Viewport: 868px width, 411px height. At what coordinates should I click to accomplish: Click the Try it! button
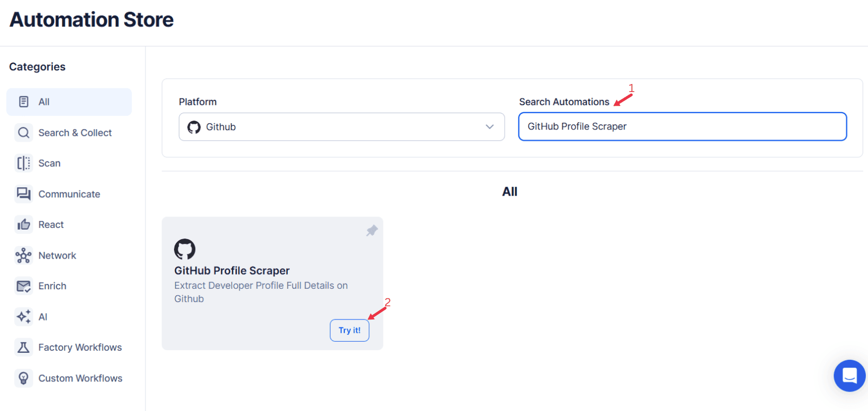349,330
